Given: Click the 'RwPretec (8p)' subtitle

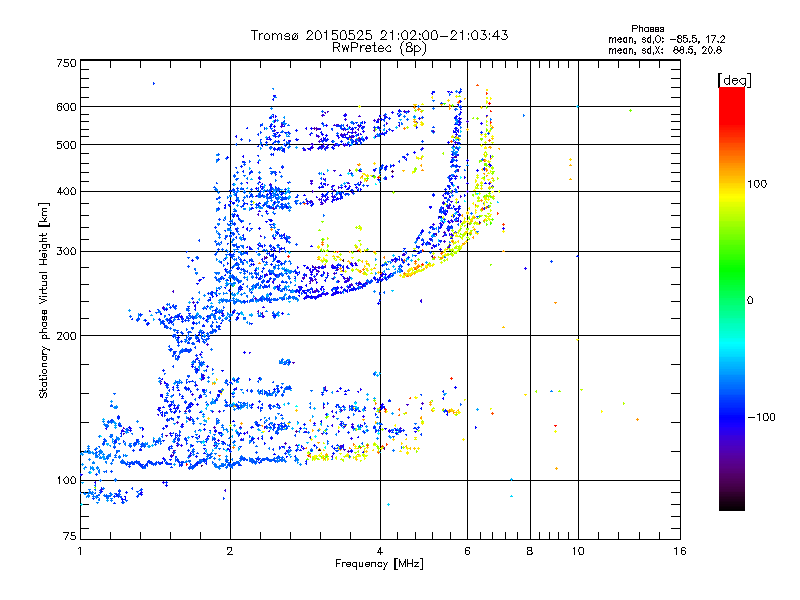Looking at the screenshot, I should pyautogui.click(x=379, y=48).
